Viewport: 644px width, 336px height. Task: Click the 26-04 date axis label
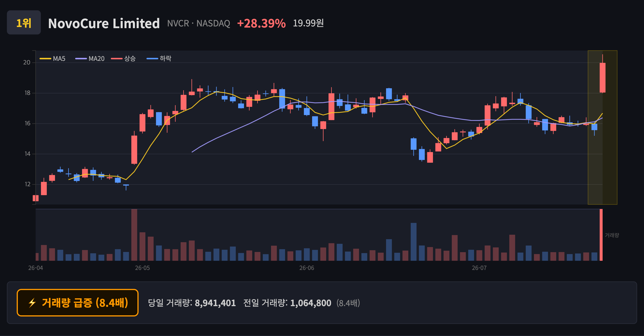(x=35, y=268)
